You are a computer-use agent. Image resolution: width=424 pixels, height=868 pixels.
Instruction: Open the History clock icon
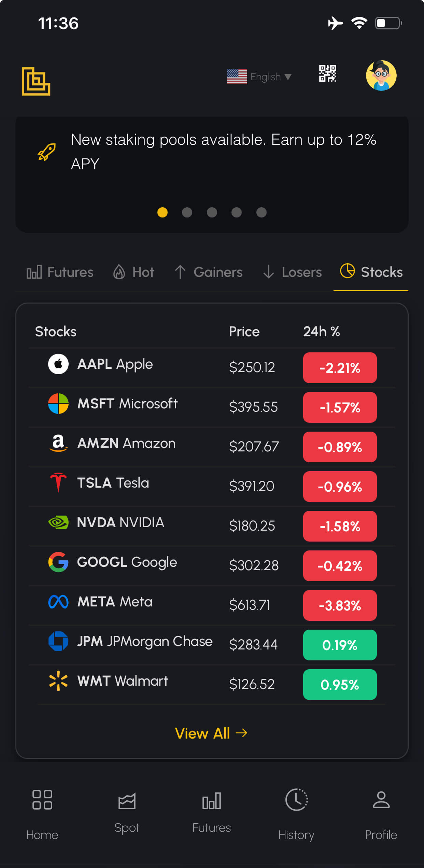click(x=296, y=800)
